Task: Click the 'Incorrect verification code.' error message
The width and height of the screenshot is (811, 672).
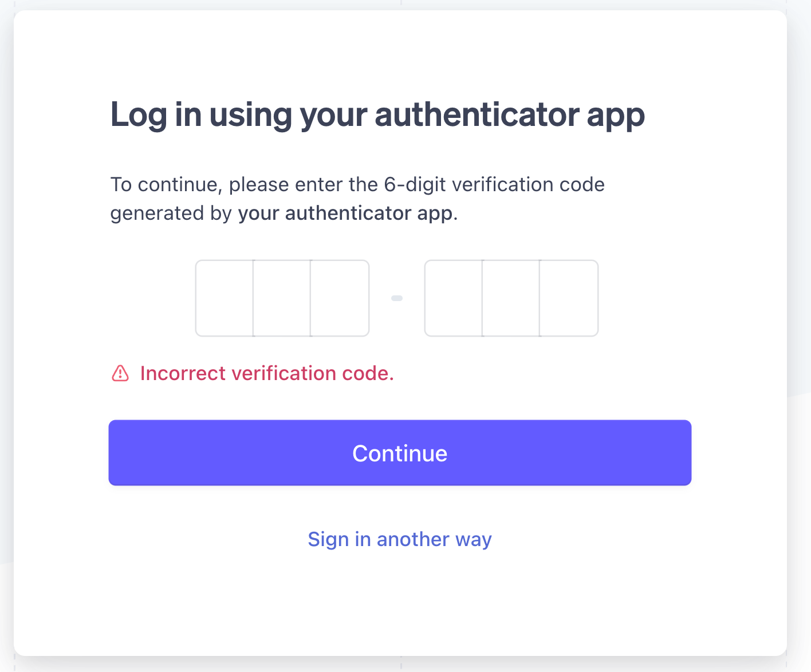Action: point(267,373)
